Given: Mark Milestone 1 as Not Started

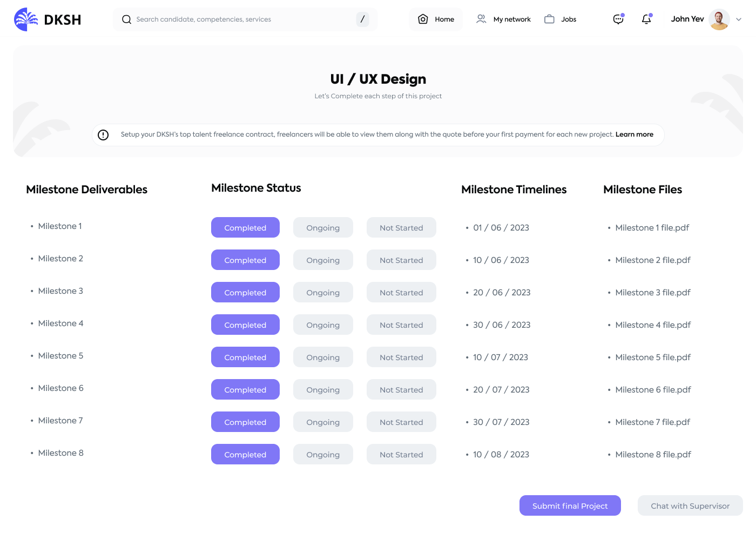Looking at the screenshot, I should point(401,227).
